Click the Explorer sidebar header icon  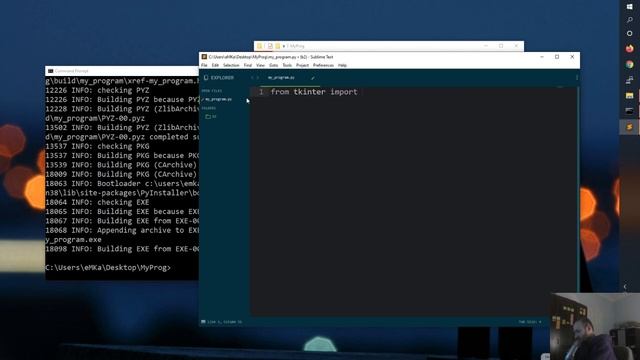[206, 78]
